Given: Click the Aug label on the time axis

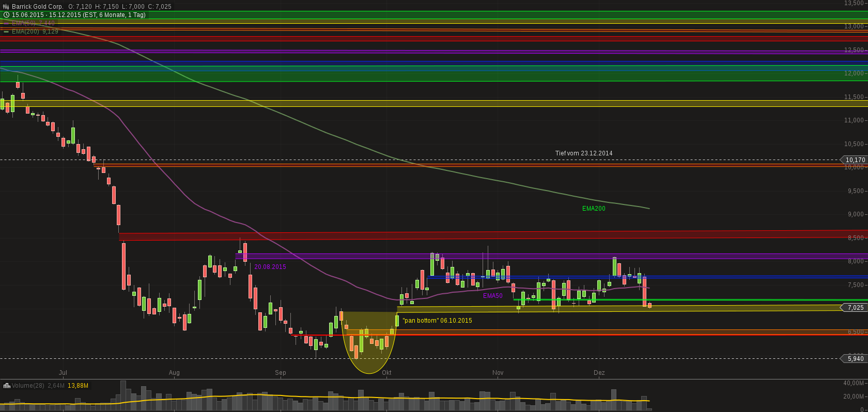Looking at the screenshot, I should coord(174,373).
